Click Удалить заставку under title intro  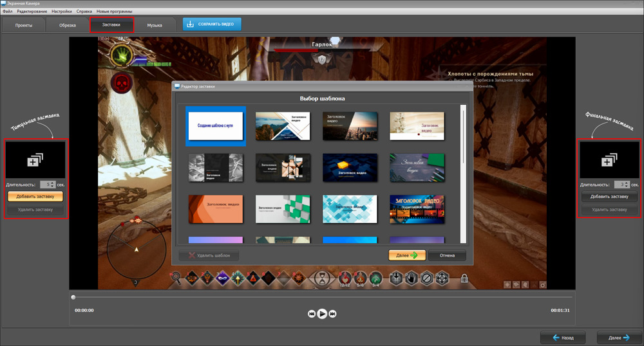(x=35, y=210)
